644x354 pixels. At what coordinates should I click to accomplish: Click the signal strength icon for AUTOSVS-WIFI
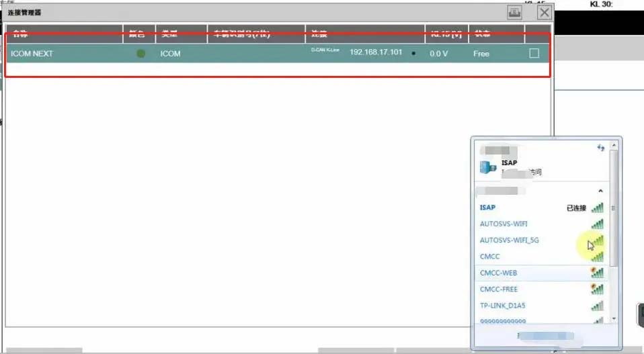coord(598,224)
